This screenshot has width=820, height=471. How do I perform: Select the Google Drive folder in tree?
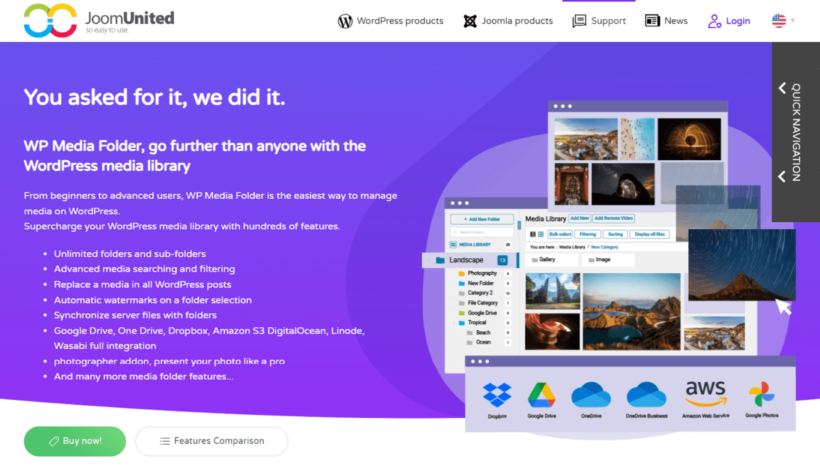point(482,313)
